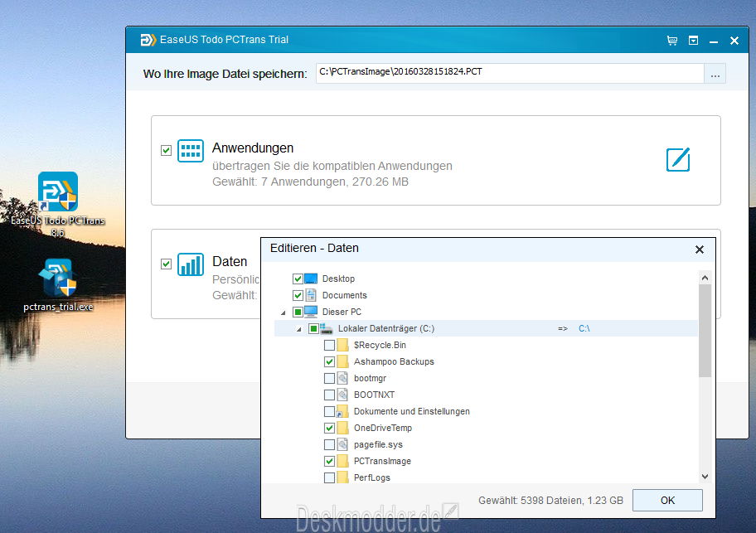This screenshot has width=756, height=533.
Task: Select 'PCTransImage' row text
Action: pyautogui.click(x=382, y=461)
